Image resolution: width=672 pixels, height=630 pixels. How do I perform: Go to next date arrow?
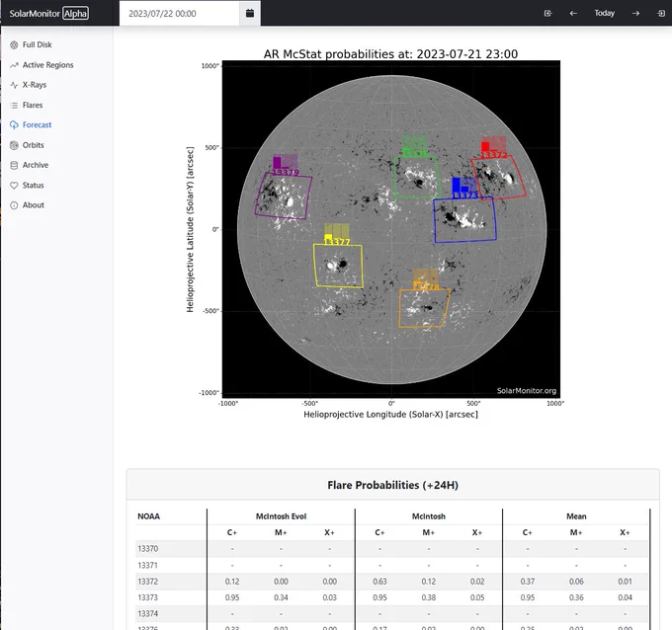coord(635,13)
